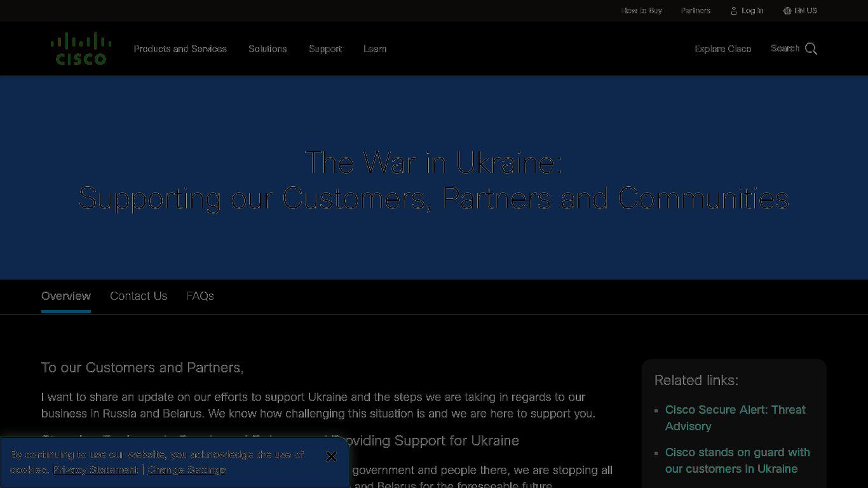Open the Solutions menu
This screenshot has width=868, height=488.
click(268, 49)
